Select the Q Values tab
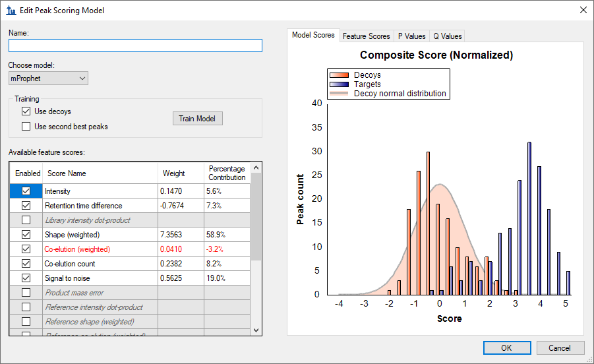The height and width of the screenshot is (364, 594). coord(447,36)
